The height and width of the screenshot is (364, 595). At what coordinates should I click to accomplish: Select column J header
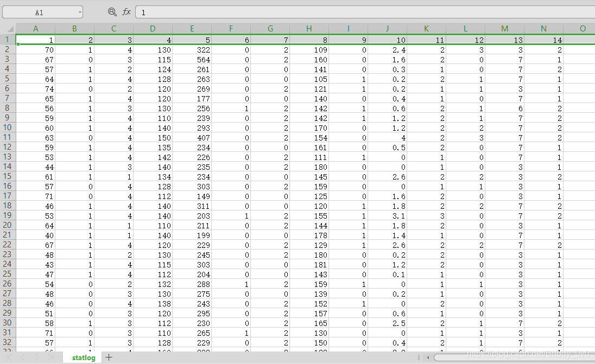pos(387,28)
